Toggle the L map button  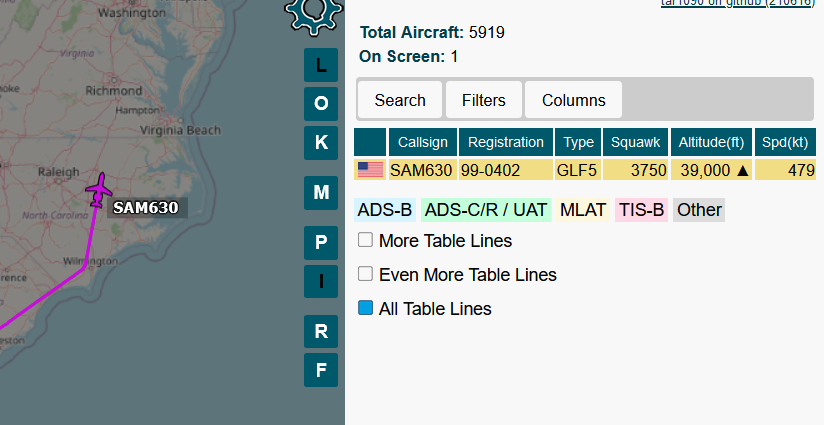point(321,65)
